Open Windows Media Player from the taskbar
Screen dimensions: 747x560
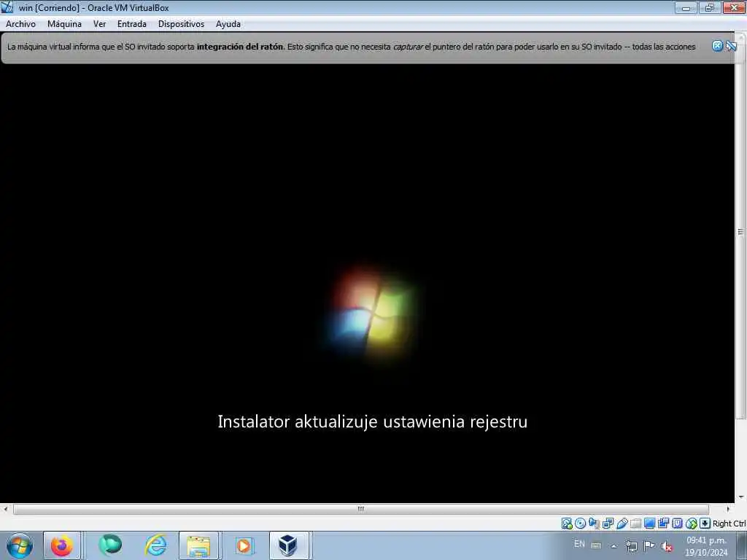click(x=244, y=545)
